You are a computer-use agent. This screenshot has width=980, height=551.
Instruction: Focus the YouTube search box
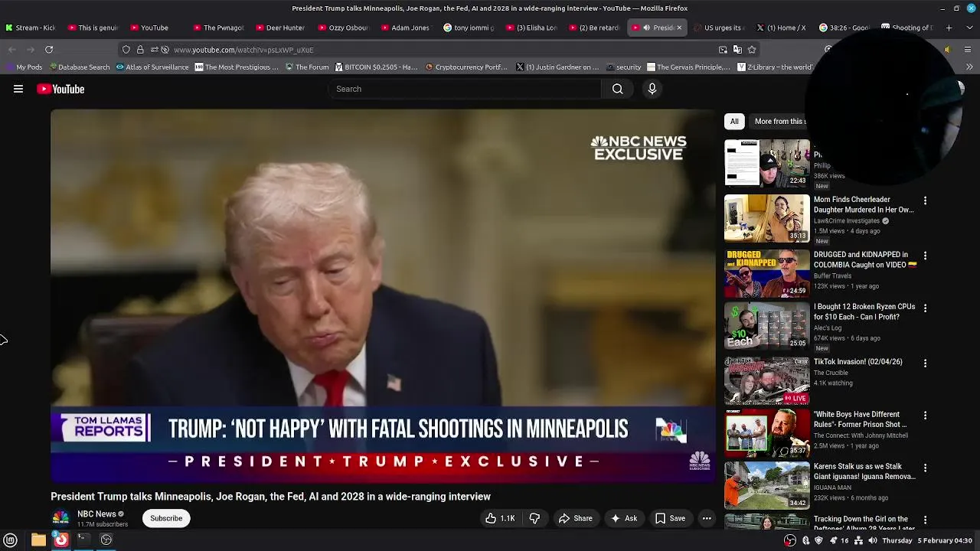(465, 89)
